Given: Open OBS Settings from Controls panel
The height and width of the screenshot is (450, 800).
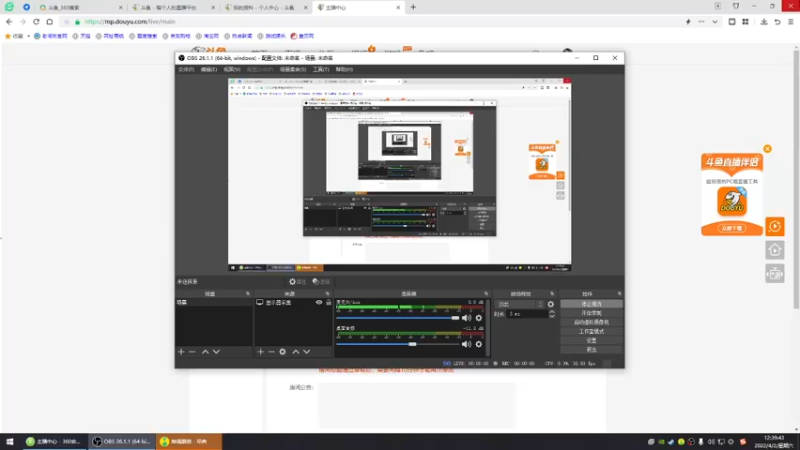Looking at the screenshot, I should click(x=591, y=341).
